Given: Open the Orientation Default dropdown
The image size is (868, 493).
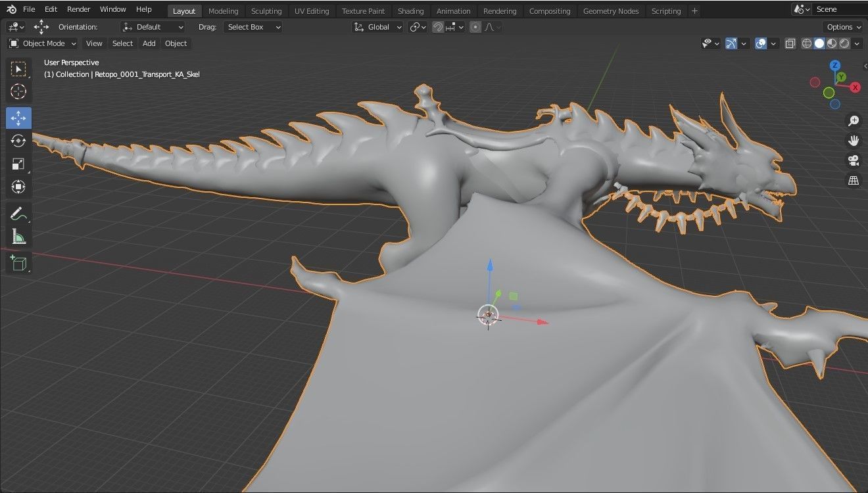Looking at the screenshot, I should coord(153,27).
